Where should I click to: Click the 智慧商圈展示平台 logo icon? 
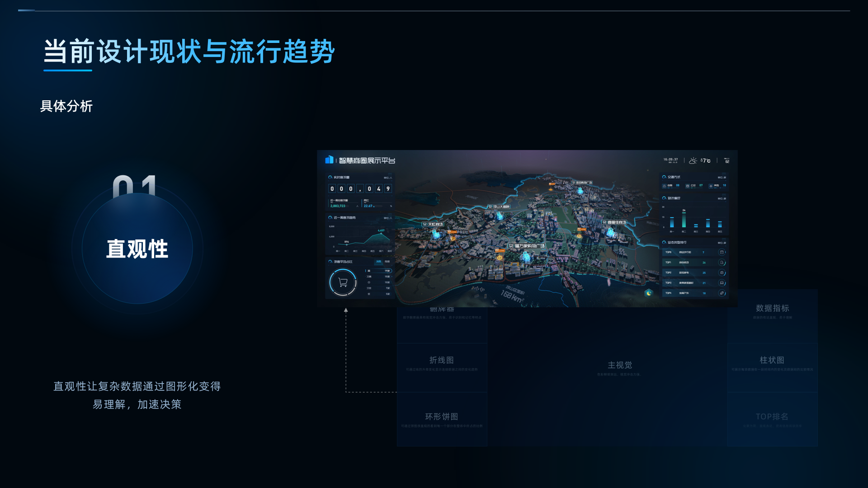click(x=329, y=160)
